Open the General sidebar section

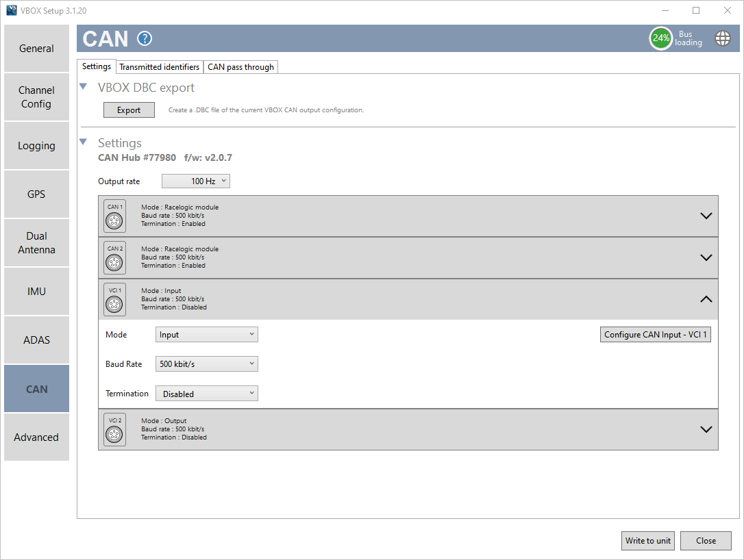tap(36, 49)
